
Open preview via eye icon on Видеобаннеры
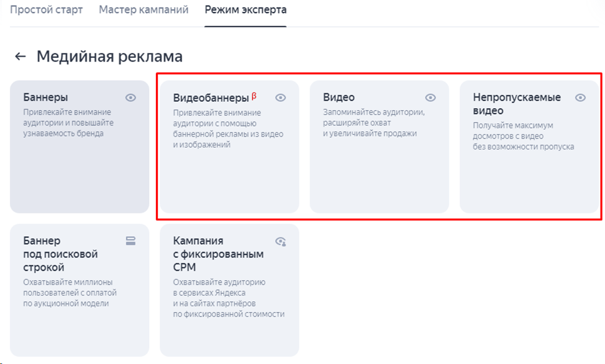pyautogui.click(x=282, y=98)
